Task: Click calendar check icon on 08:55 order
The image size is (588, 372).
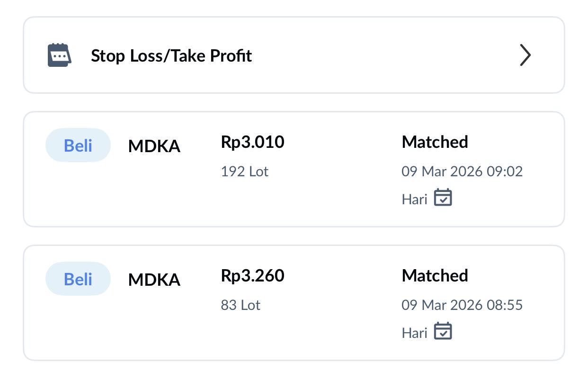Action: pyautogui.click(x=443, y=331)
